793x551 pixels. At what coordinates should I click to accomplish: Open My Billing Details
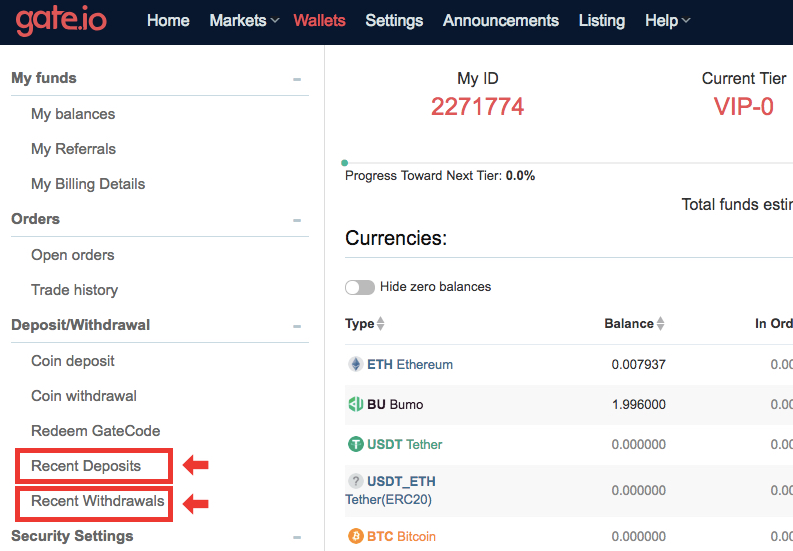tap(88, 184)
